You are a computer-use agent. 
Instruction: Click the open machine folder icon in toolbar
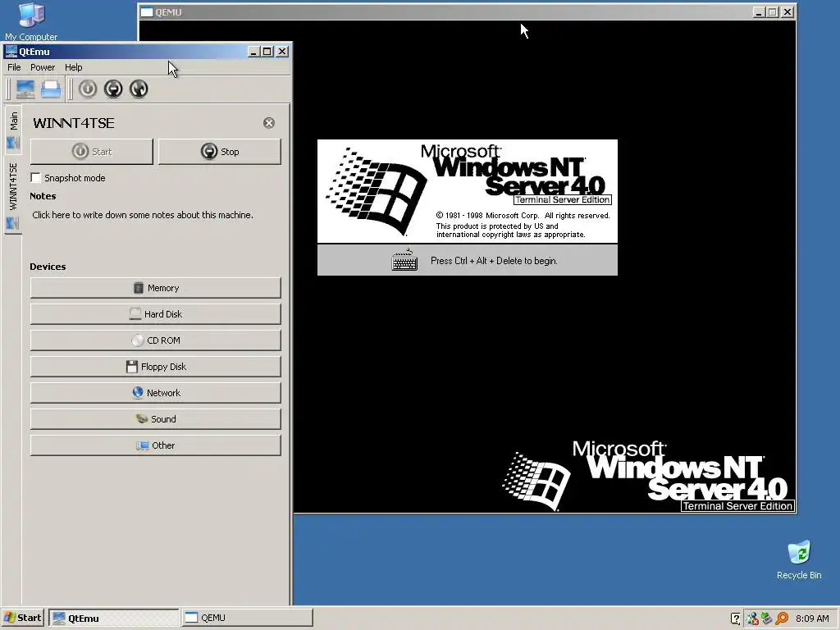pos(51,89)
